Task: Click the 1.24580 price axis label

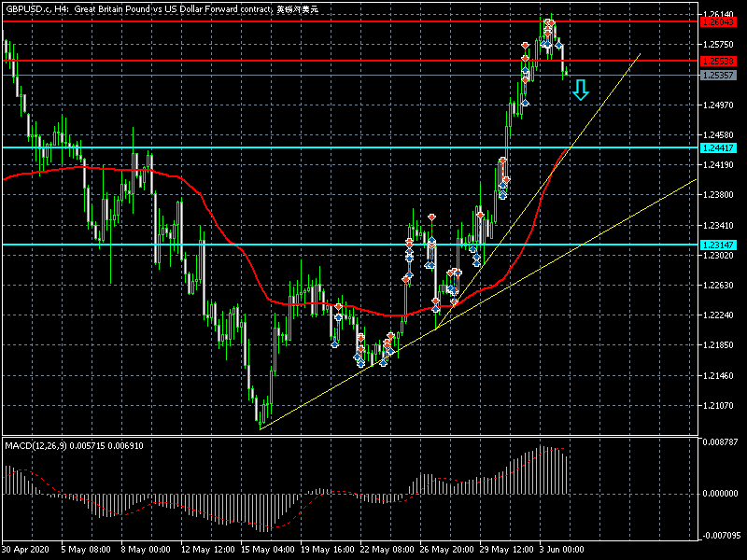Action: 718,135
